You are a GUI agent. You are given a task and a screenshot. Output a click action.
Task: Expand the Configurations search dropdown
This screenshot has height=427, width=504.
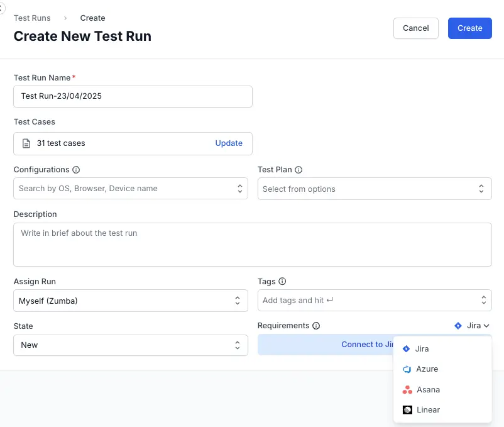pyautogui.click(x=131, y=189)
